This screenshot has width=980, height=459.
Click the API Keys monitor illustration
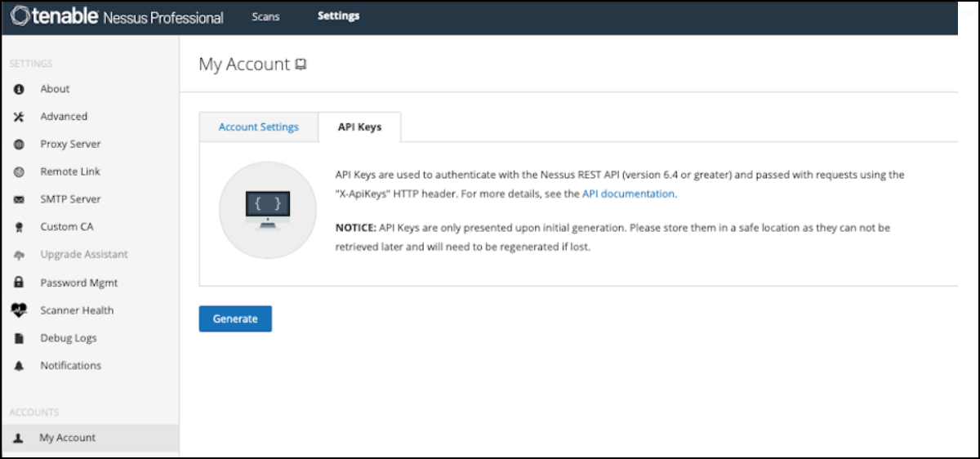tap(268, 210)
